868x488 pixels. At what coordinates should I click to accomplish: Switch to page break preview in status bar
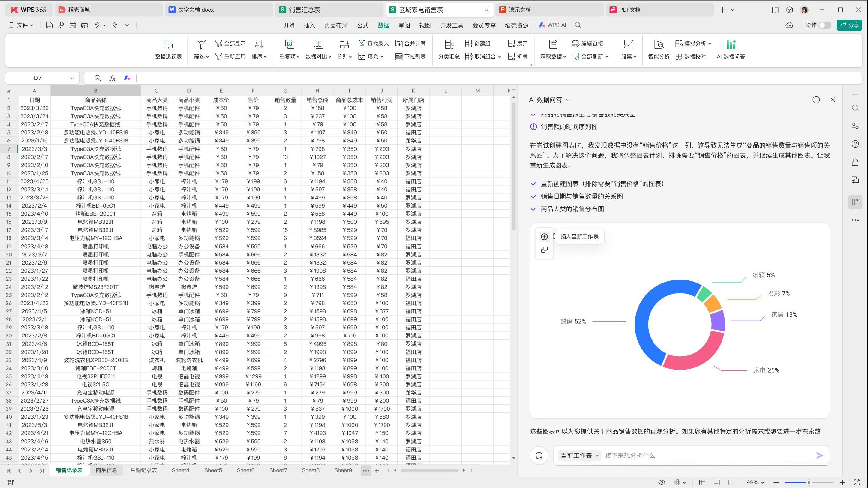pyautogui.click(x=731, y=482)
